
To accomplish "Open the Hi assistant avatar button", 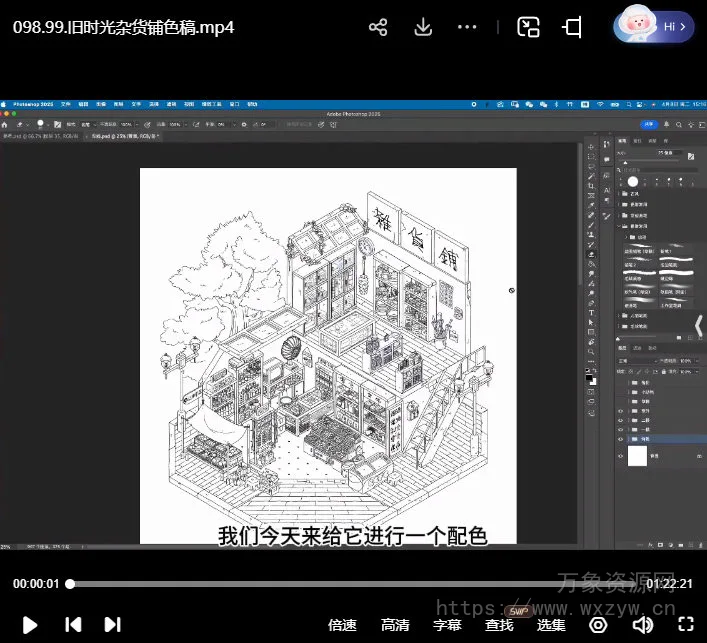I will pyautogui.click(x=654, y=27).
